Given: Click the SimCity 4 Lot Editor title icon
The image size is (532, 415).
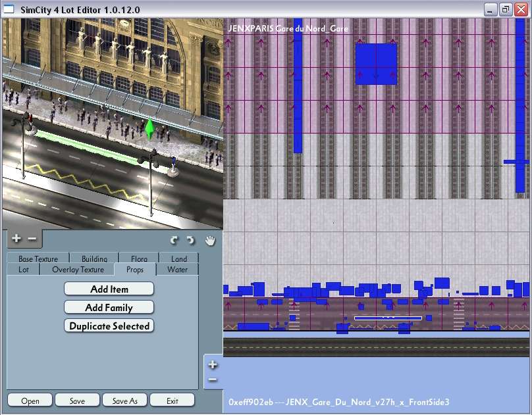Looking at the screenshot, I should click(9, 9).
